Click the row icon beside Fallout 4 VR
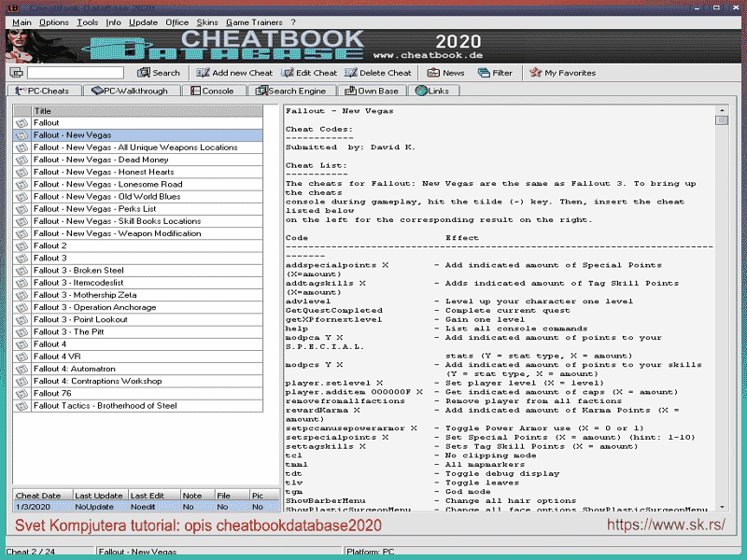The width and height of the screenshot is (747, 560). [x=21, y=357]
